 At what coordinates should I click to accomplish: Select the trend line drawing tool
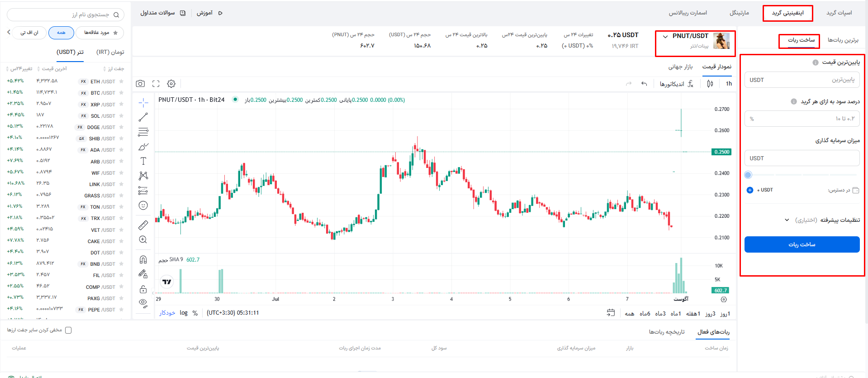[x=143, y=117]
